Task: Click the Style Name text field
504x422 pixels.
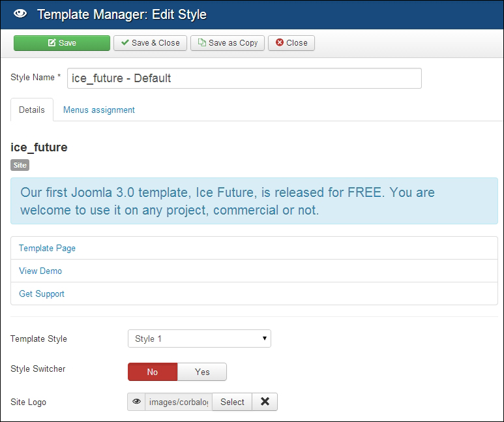Action: 244,78
